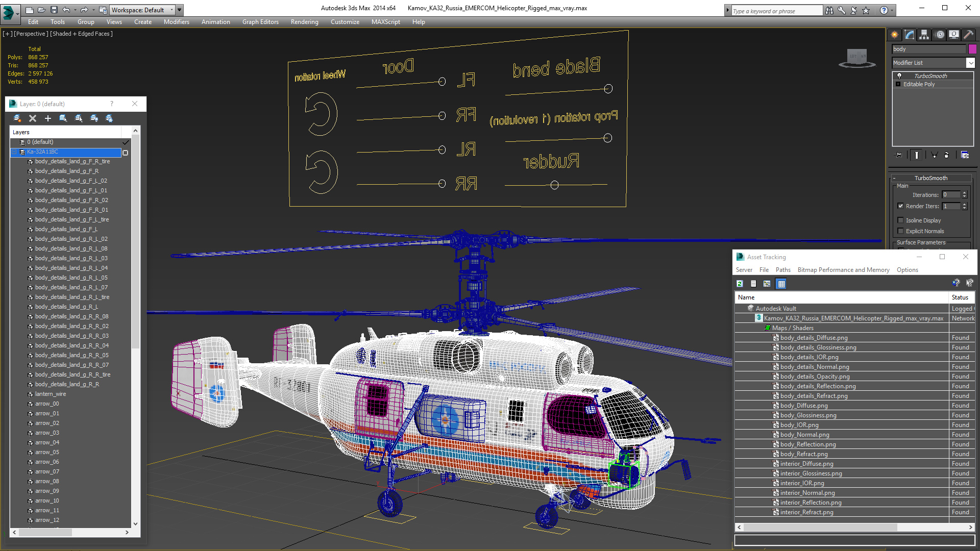Click the keyword search field
Screen dimensions: 980x551
(x=777, y=11)
